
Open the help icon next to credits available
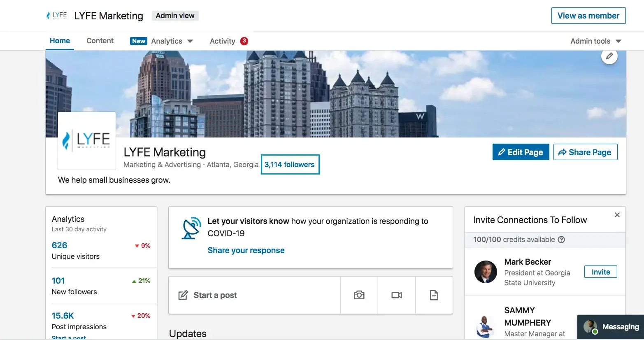coord(561,239)
